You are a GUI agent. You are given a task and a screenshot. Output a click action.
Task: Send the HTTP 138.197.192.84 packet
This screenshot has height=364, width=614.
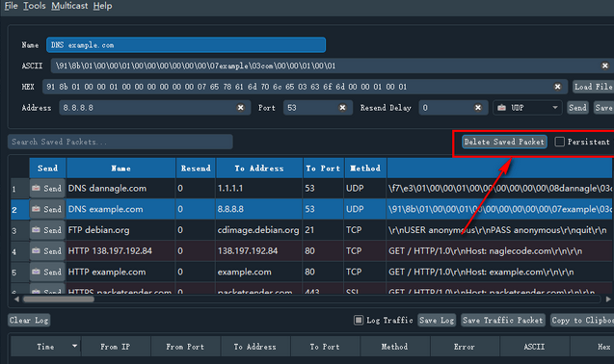[x=47, y=251]
